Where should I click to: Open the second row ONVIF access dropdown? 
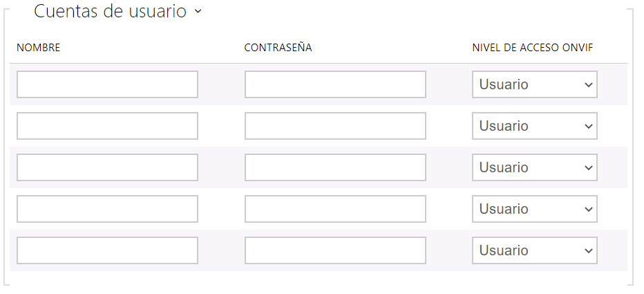535,126
